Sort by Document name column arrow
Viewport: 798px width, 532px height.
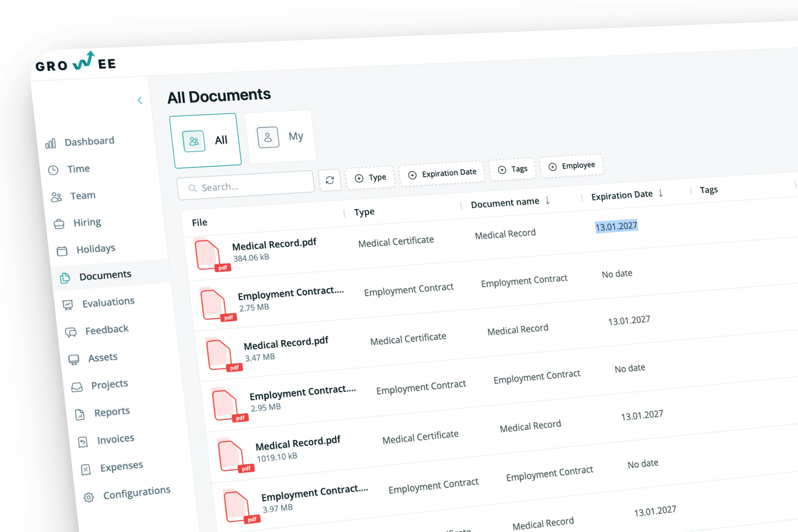[x=548, y=201]
